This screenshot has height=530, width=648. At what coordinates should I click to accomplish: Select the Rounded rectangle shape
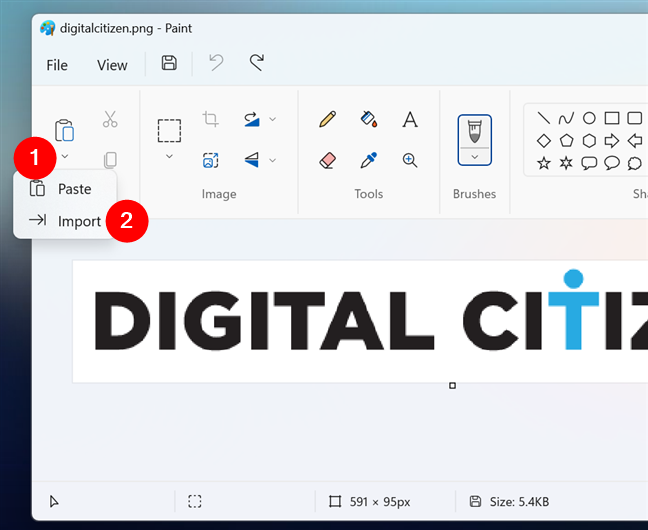coord(634,118)
